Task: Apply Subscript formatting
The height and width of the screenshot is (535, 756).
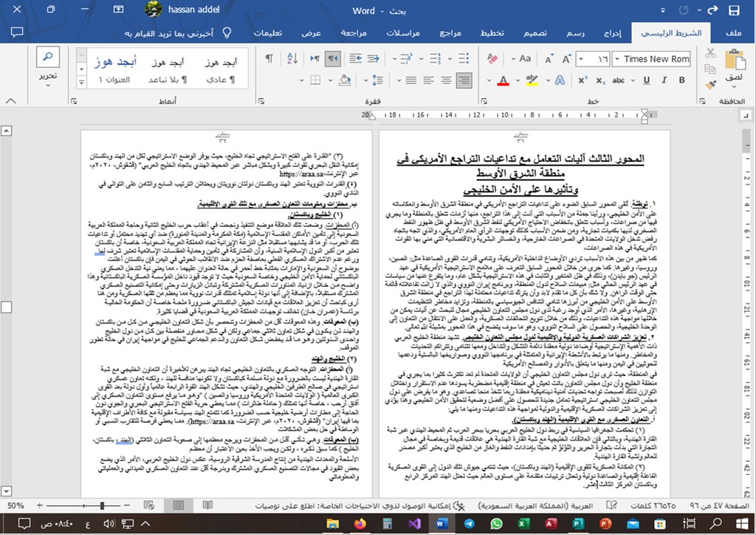Action: coord(600,80)
